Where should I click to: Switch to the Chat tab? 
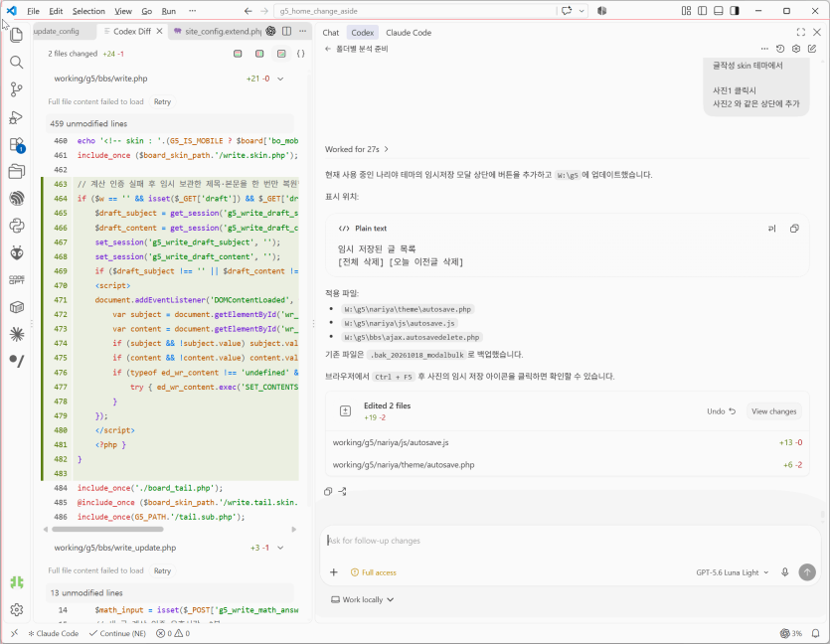click(x=331, y=32)
